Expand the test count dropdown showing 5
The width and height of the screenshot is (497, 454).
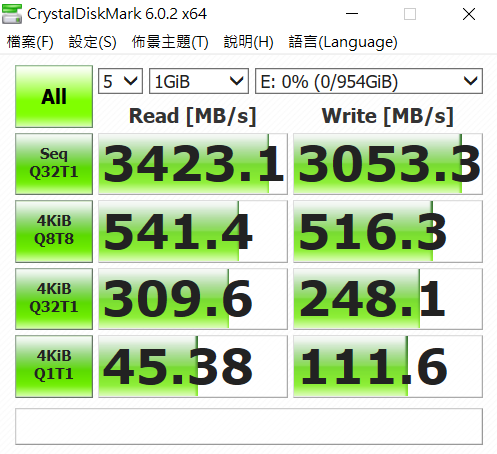120,81
